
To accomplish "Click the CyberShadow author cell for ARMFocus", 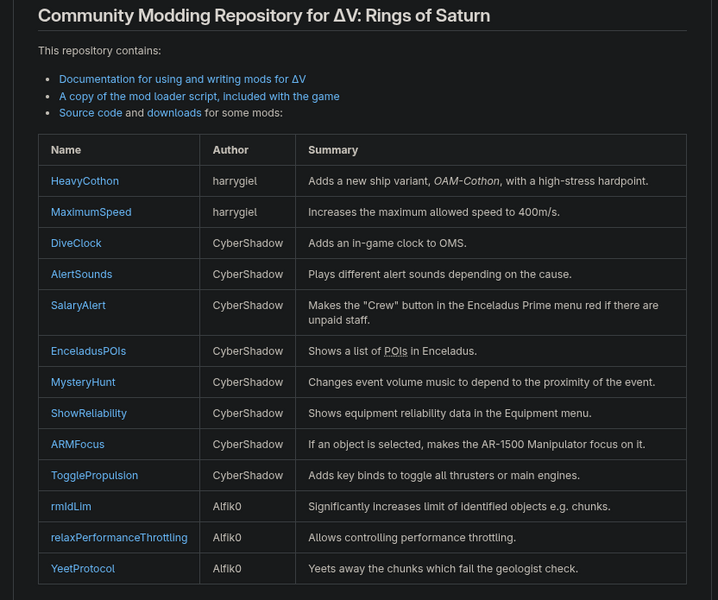I will [248, 445].
